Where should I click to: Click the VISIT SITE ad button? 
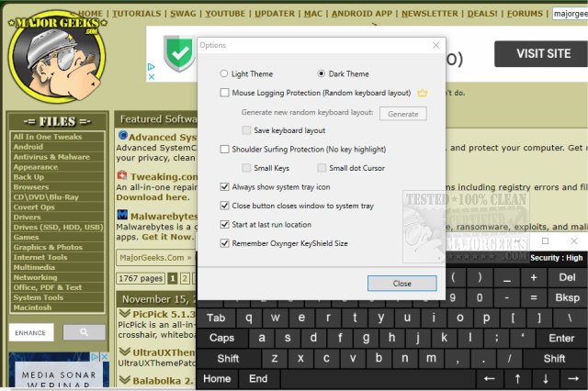[543, 53]
